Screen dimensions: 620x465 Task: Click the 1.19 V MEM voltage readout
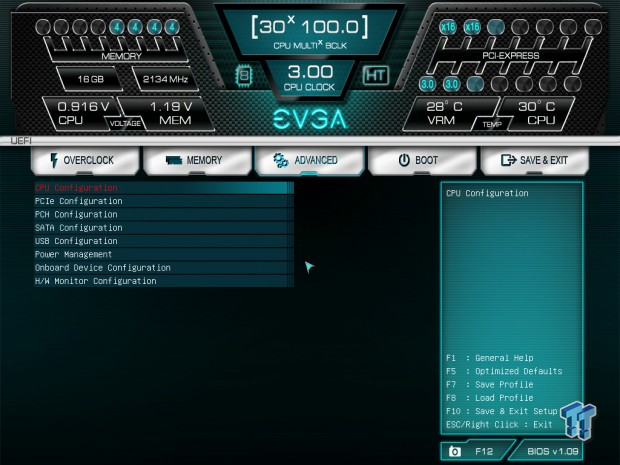point(172,113)
